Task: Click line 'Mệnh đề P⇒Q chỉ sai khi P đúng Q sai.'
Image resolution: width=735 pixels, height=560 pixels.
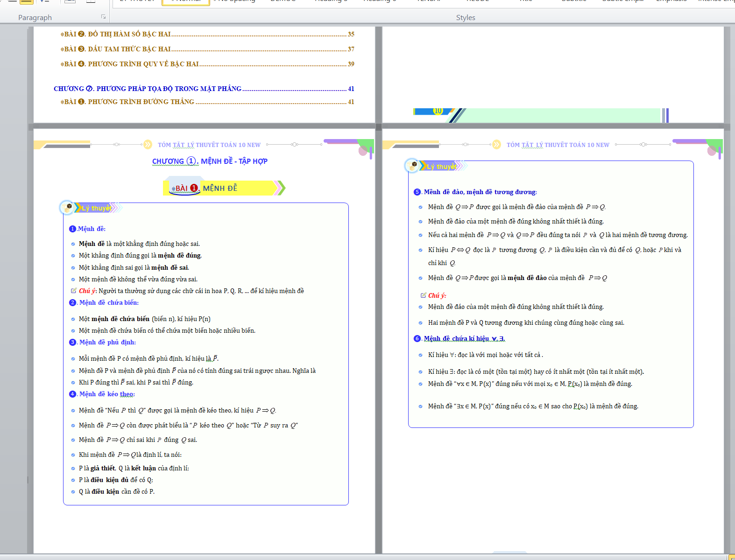Action: click(x=138, y=440)
